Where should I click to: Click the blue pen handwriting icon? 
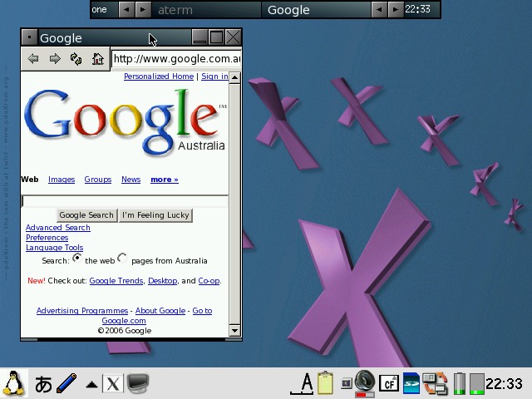(66, 383)
